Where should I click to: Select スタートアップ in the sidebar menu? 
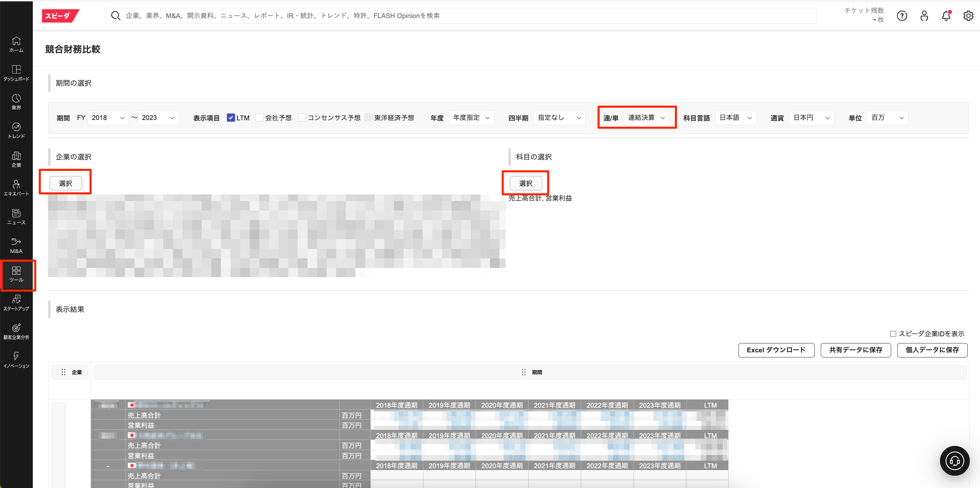16,303
